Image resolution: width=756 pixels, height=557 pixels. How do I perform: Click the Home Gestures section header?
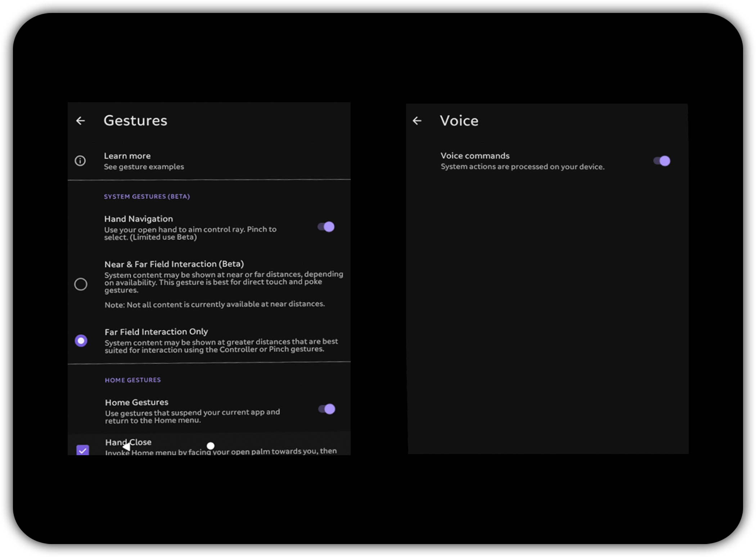132,380
